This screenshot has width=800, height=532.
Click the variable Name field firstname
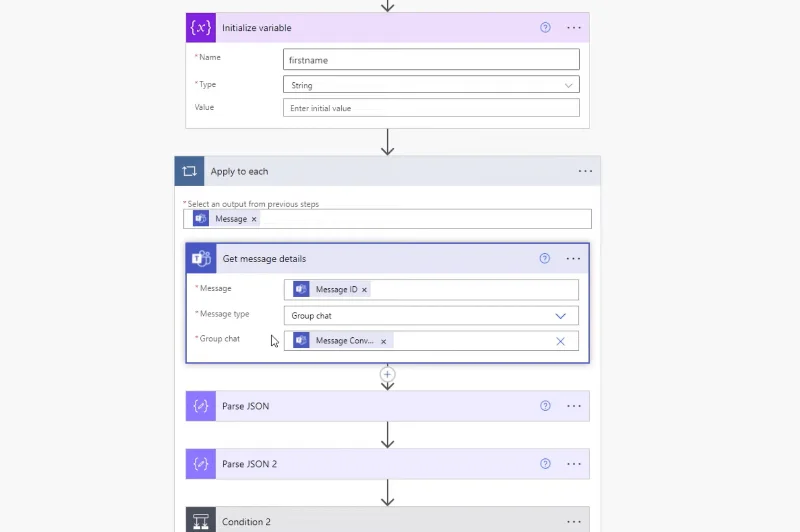(x=431, y=60)
